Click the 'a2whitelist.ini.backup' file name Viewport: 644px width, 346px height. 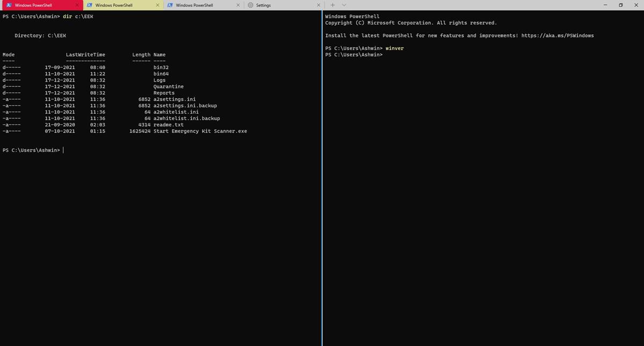[187, 118]
